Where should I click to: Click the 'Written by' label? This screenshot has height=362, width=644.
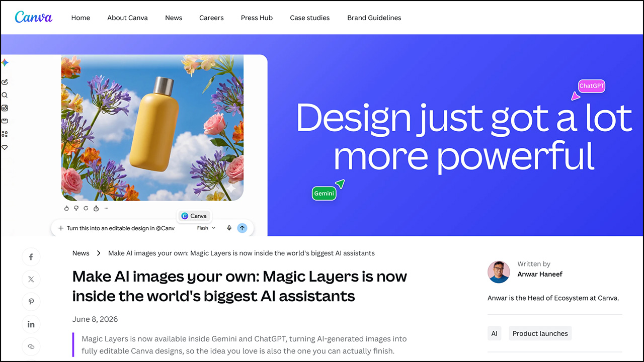[534, 264]
